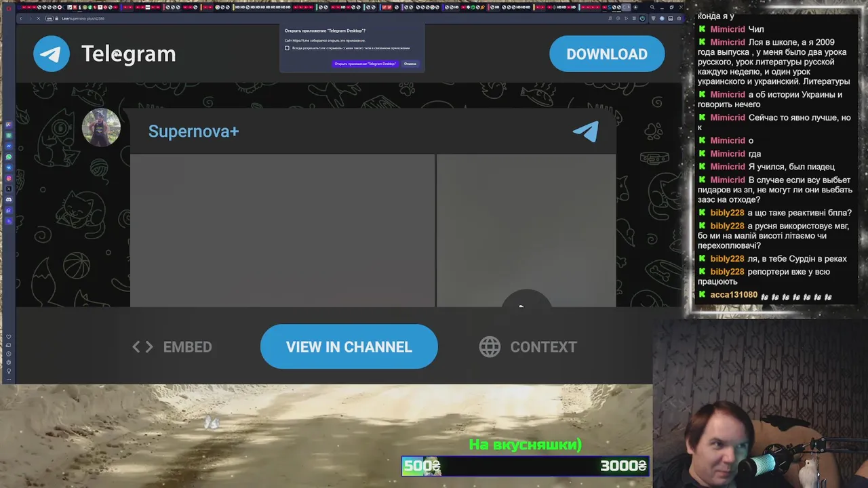Click Отмена button in dialog
The height and width of the screenshot is (488, 868).
[x=410, y=64]
